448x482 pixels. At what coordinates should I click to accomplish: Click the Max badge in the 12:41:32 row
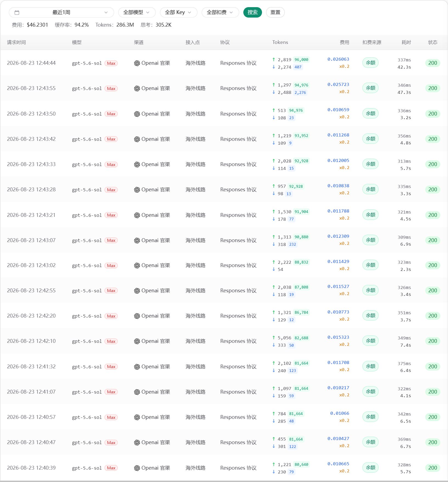click(x=111, y=367)
